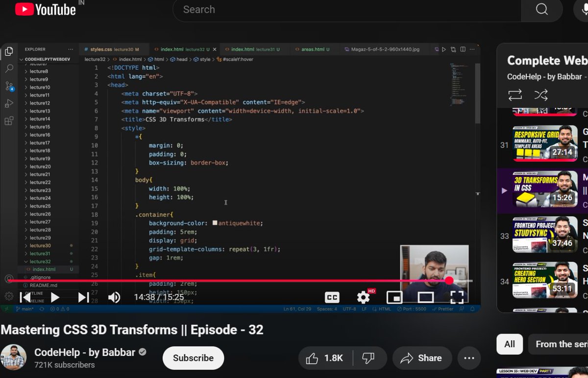Enter fullscreen mode
Screen dimensions: 588x378
[x=457, y=297]
